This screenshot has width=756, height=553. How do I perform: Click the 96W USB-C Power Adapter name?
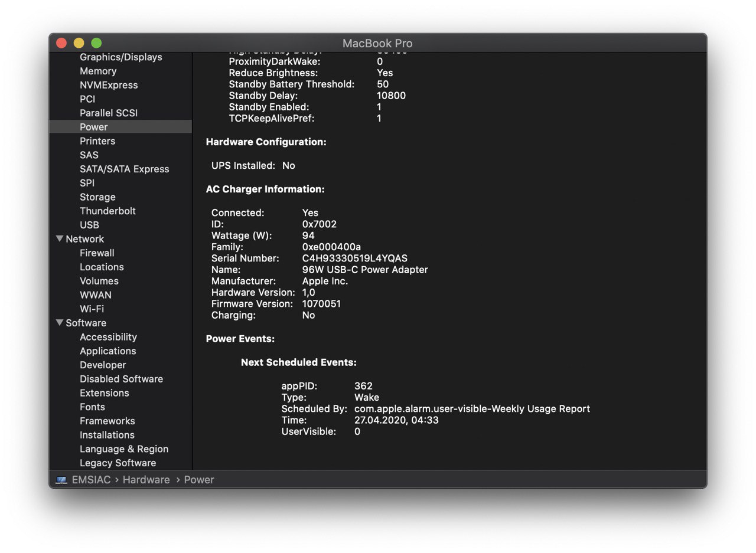[365, 270]
